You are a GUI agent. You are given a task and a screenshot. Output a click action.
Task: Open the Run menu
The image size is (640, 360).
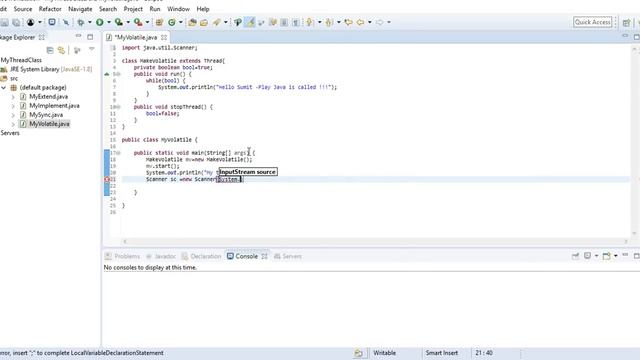coord(155,9)
